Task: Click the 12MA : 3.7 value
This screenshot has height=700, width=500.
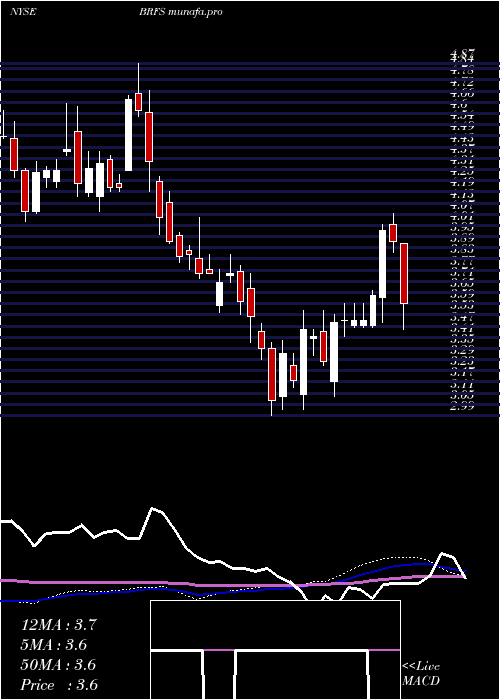Action: point(58,625)
